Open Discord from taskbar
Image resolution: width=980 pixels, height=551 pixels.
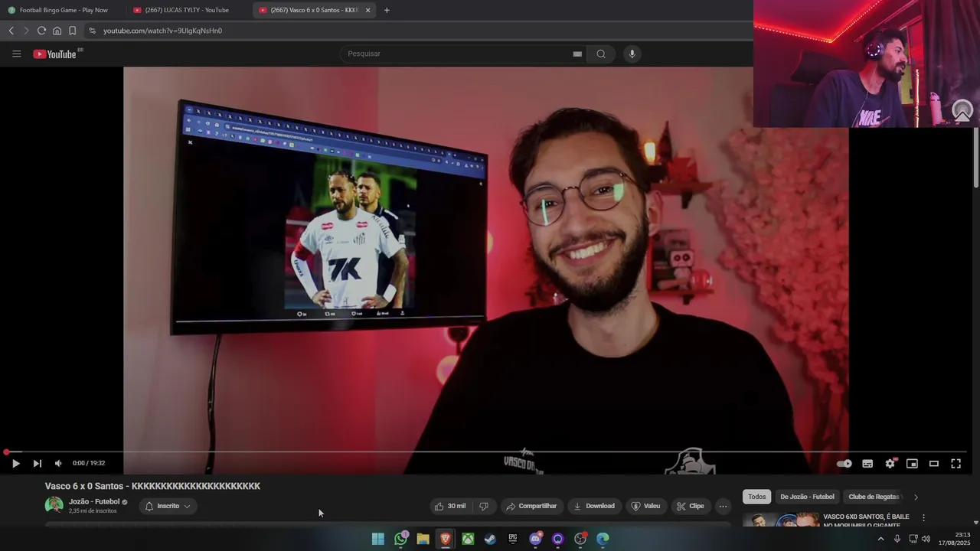pyautogui.click(x=535, y=539)
